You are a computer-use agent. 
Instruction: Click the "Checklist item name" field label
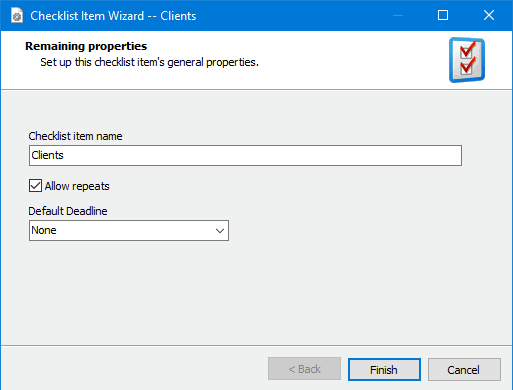[75, 136]
